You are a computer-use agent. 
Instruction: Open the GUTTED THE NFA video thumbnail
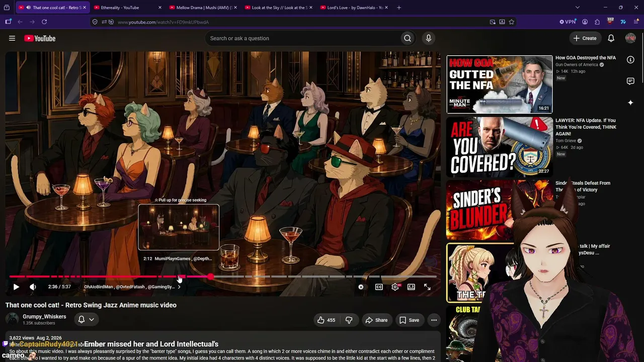point(499,84)
